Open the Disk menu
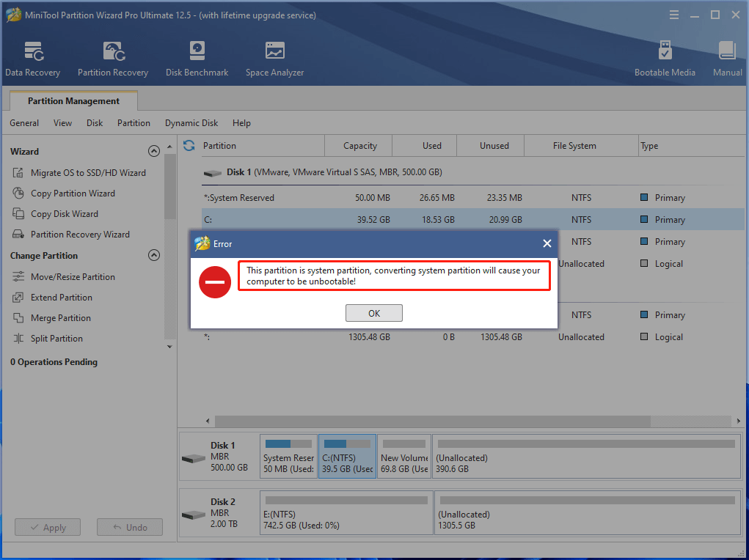 [x=95, y=123]
